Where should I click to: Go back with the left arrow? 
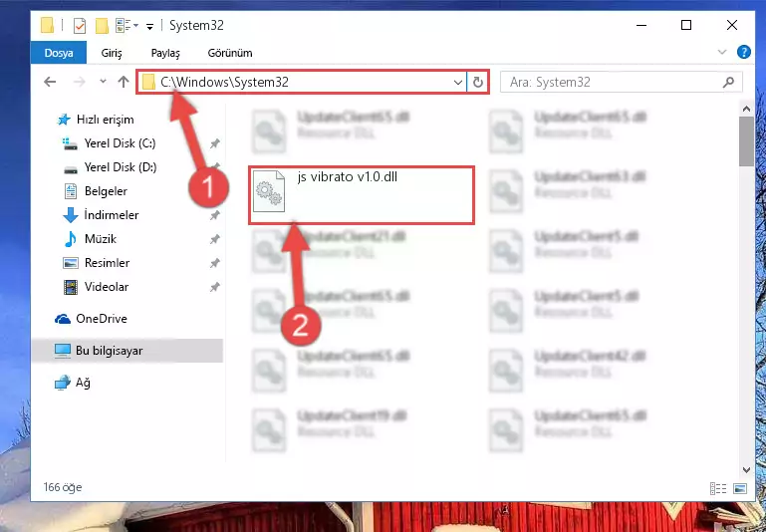point(50,82)
